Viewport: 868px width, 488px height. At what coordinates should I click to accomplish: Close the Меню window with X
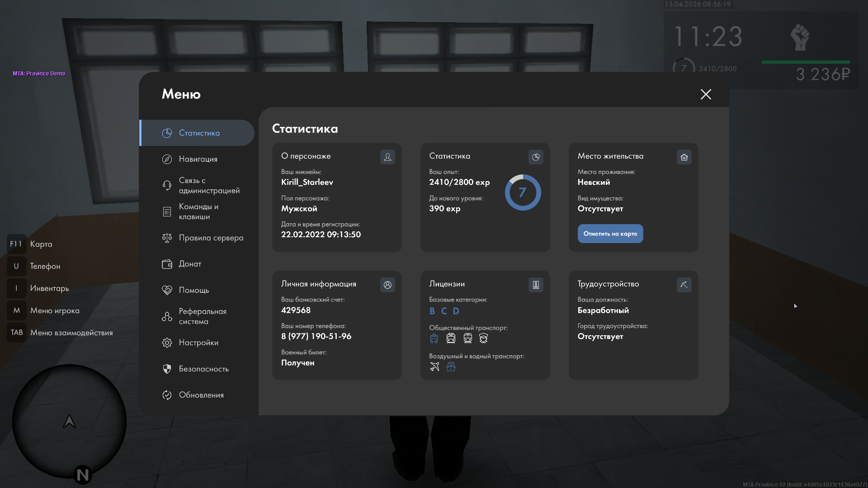click(706, 94)
